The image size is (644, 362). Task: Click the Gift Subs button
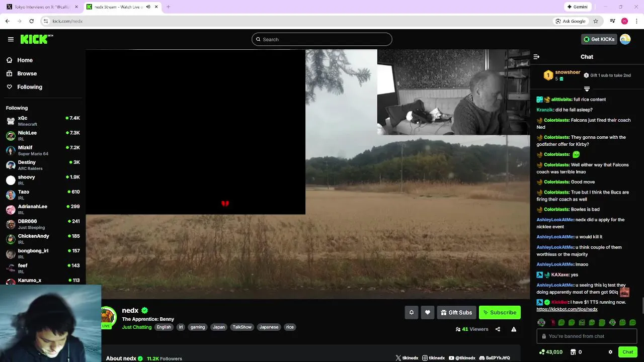pyautogui.click(x=456, y=313)
